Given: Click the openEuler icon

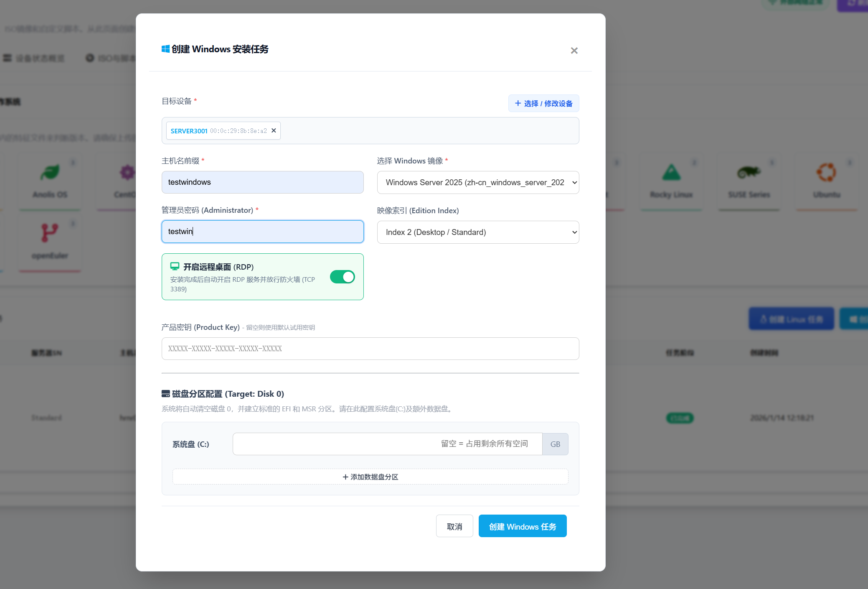Looking at the screenshot, I should (x=50, y=233).
